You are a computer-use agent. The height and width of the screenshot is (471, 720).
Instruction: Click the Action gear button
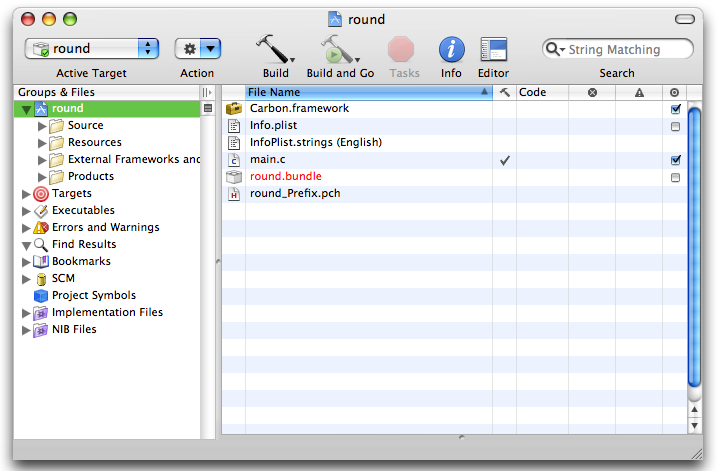coord(190,49)
